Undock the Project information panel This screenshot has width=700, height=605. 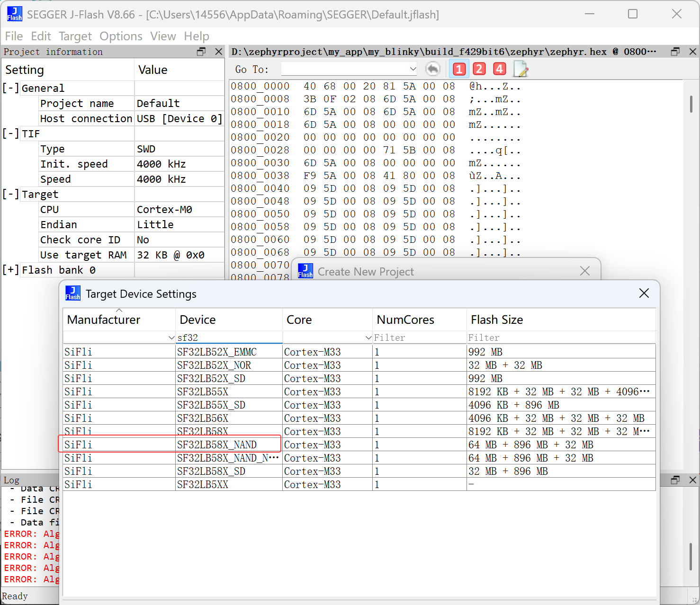(x=201, y=52)
